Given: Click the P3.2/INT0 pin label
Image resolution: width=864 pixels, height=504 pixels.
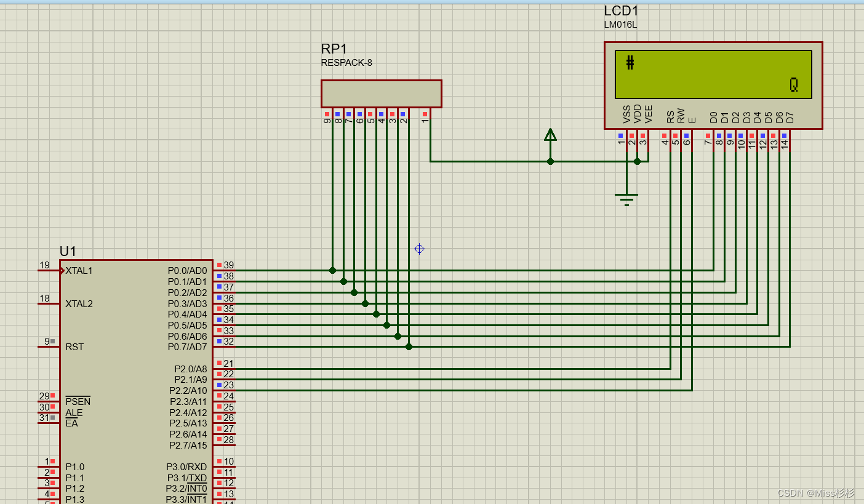Looking at the screenshot, I should point(186,489).
